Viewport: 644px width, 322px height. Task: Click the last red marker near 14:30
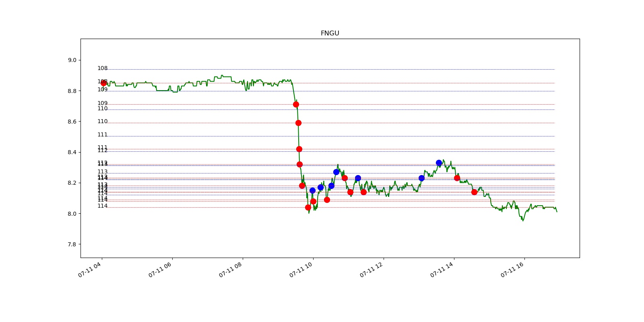click(x=474, y=192)
